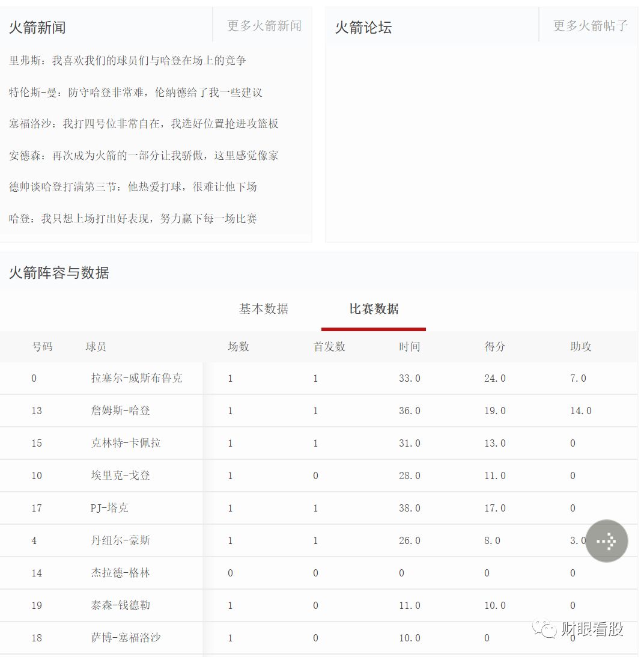
Task: Click 卡佩拉's 13.0 points value
Action: (x=495, y=443)
